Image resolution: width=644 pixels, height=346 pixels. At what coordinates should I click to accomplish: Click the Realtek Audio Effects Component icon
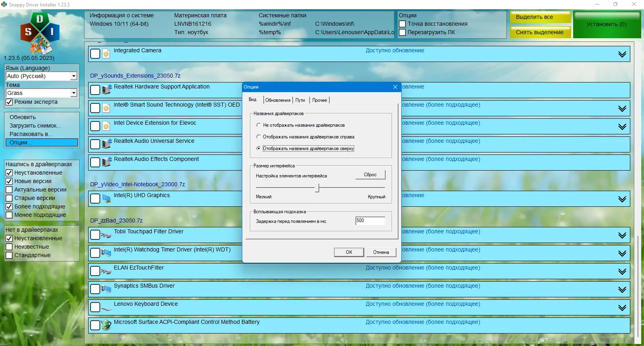107,162
